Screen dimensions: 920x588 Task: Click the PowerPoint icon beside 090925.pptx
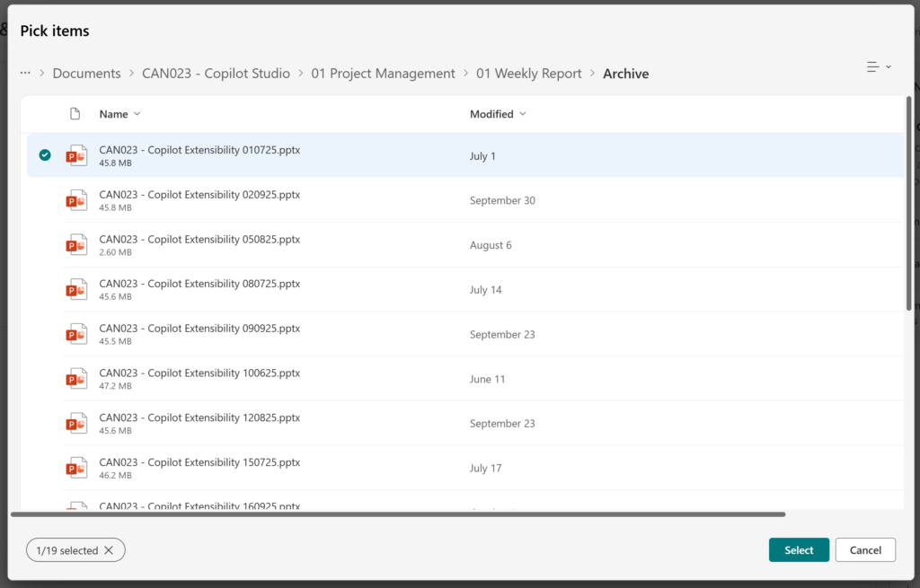pyautogui.click(x=76, y=334)
